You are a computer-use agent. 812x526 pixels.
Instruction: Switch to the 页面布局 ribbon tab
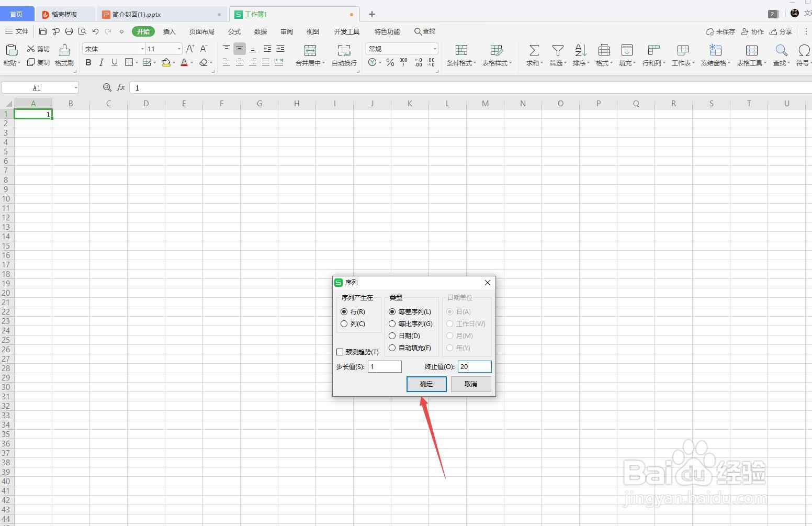pos(202,31)
